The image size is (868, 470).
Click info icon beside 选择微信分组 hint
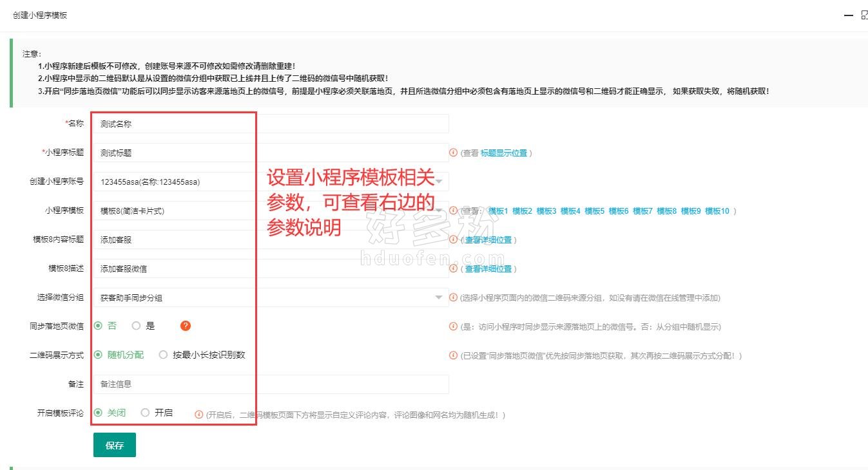pos(453,297)
